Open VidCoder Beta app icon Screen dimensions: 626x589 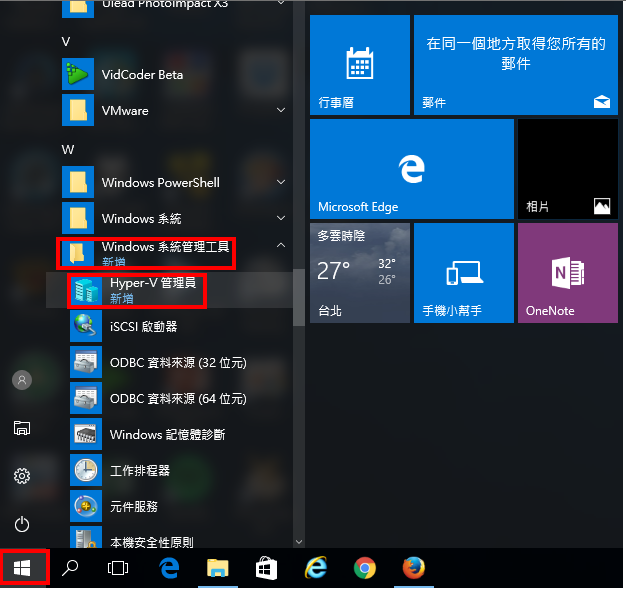tap(78, 74)
